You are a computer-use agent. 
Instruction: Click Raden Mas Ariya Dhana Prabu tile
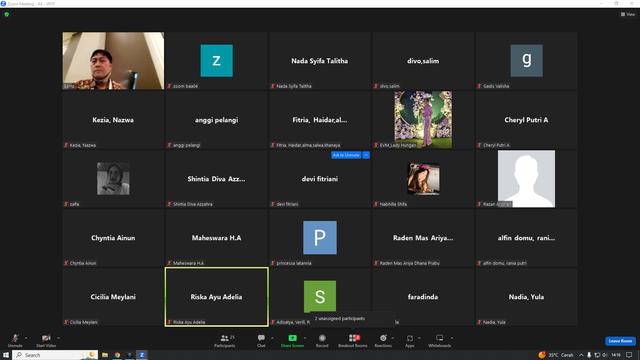coord(423,238)
